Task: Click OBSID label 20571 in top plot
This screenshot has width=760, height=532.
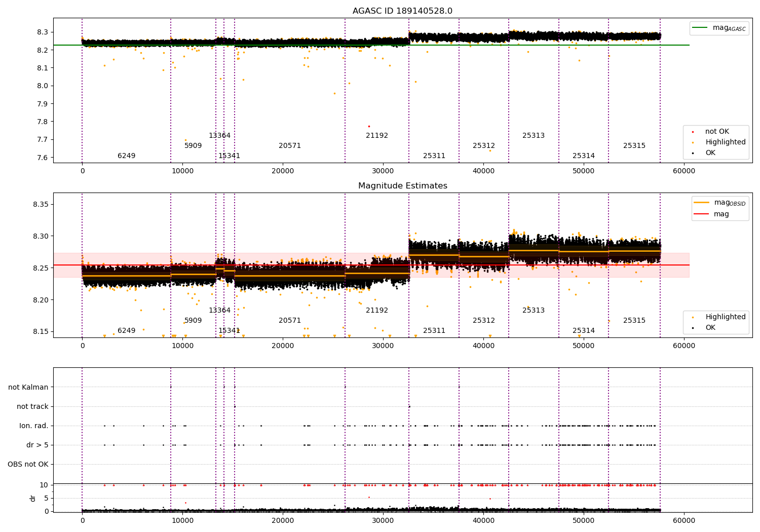Action: pyautogui.click(x=290, y=146)
